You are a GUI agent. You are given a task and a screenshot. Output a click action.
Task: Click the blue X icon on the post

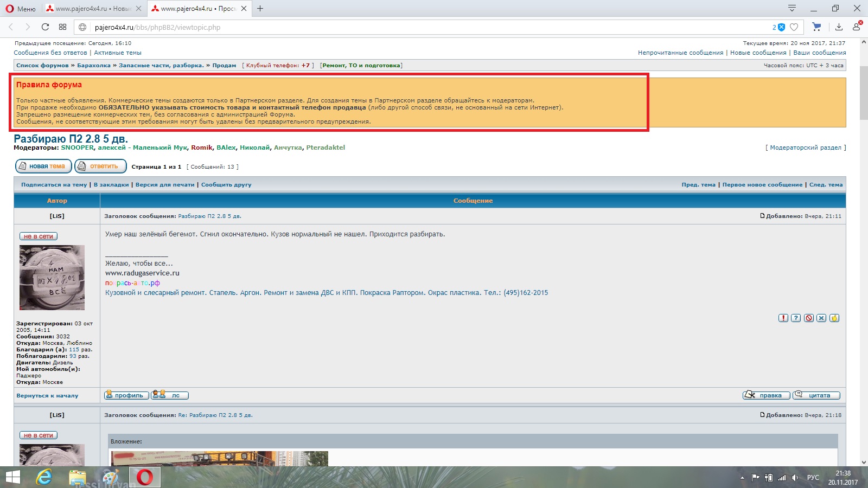pyautogui.click(x=821, y=318)
